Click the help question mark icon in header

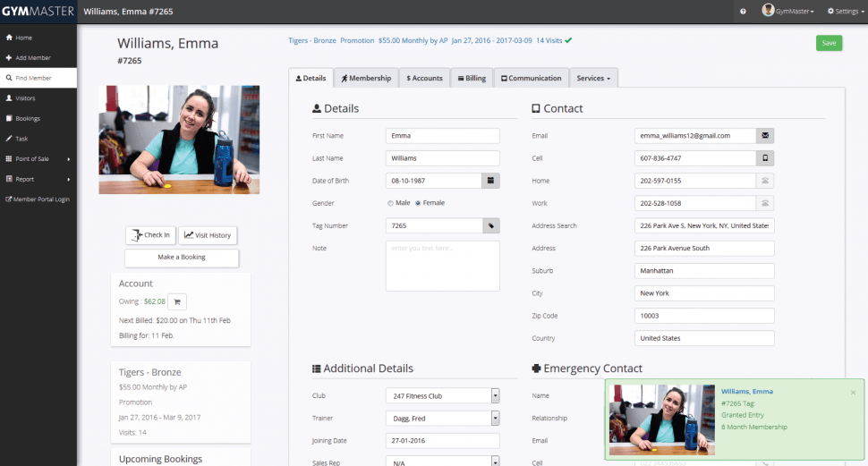743,12
